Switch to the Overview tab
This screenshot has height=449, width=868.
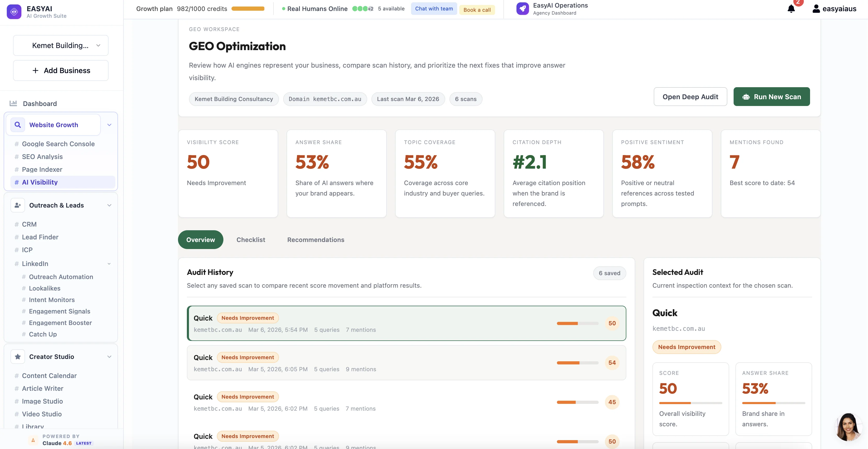pyautogui.click(x=200, y=240)
